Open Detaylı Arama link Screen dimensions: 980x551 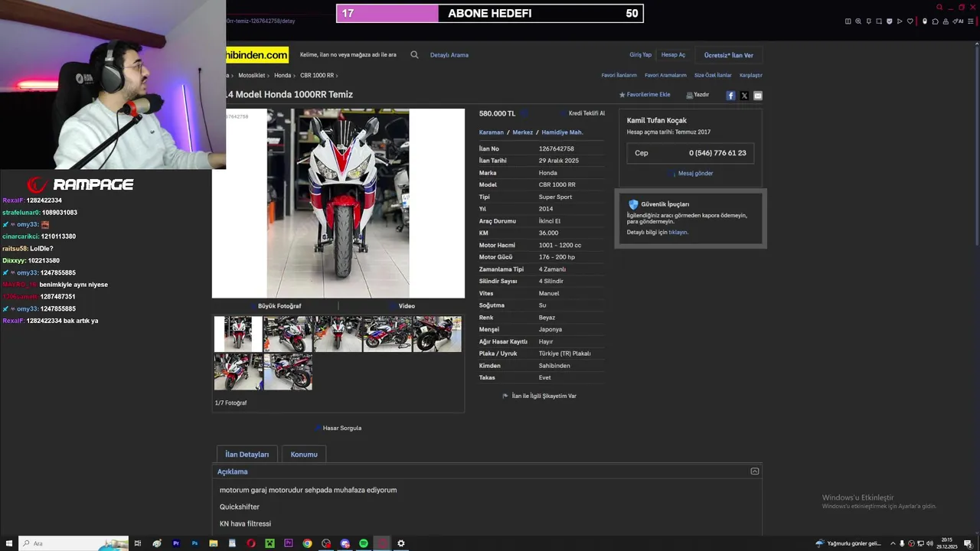449,55
